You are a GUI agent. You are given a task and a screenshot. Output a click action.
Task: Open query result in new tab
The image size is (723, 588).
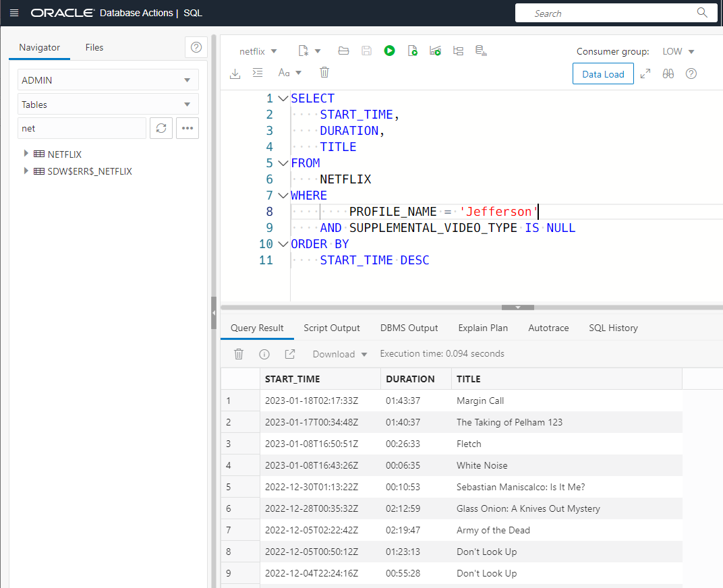(x=289, y=354)
